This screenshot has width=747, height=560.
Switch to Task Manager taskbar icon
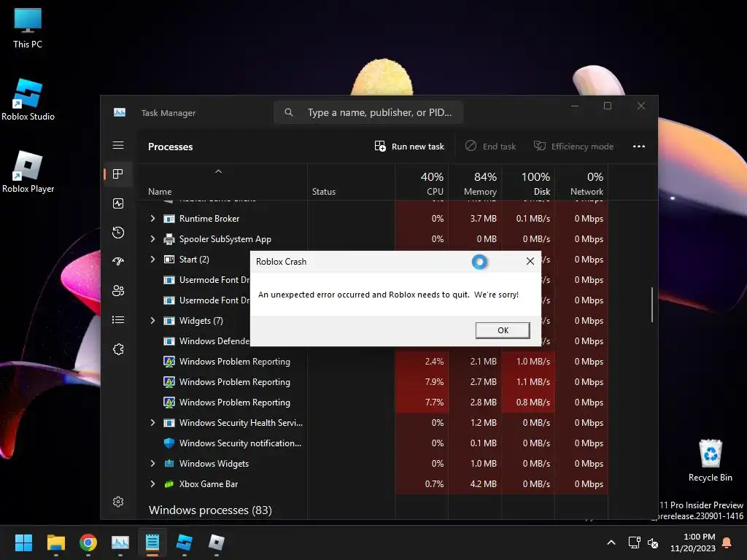click(120, 542)
